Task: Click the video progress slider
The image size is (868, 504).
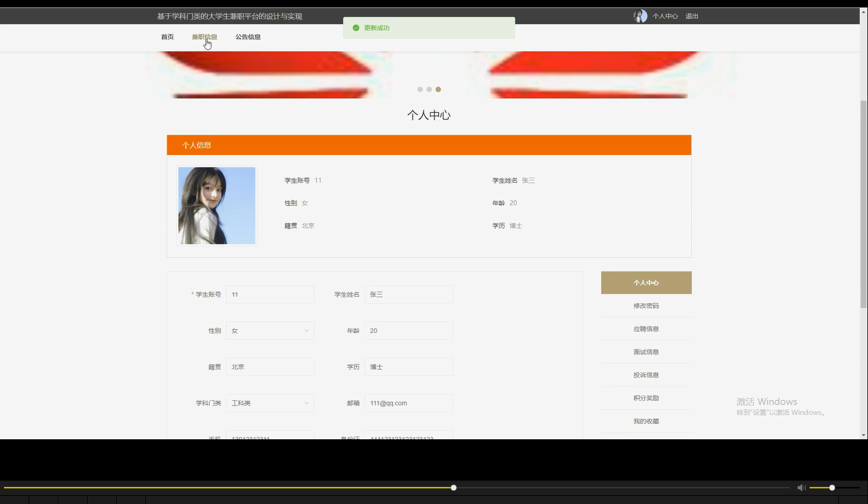Action: coord(453,487)
